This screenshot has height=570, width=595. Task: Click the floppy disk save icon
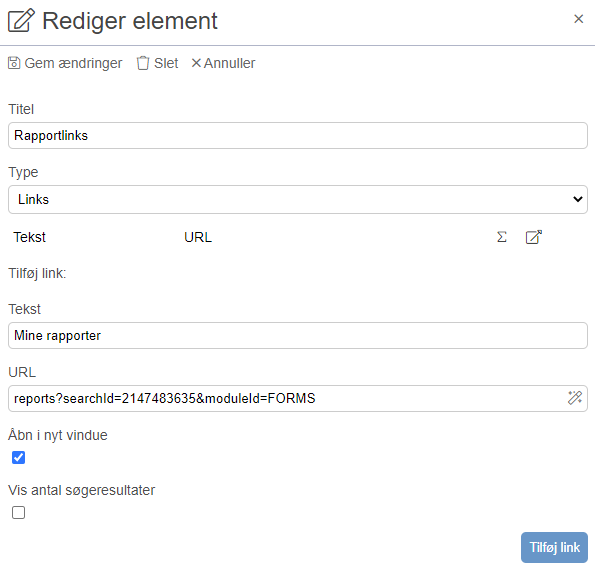[14, 63]
